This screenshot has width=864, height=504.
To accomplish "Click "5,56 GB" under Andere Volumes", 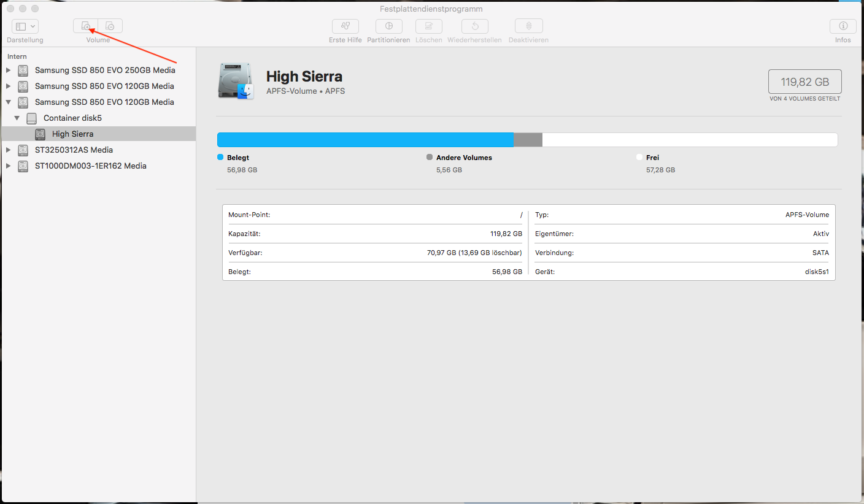I will [449, 170].
